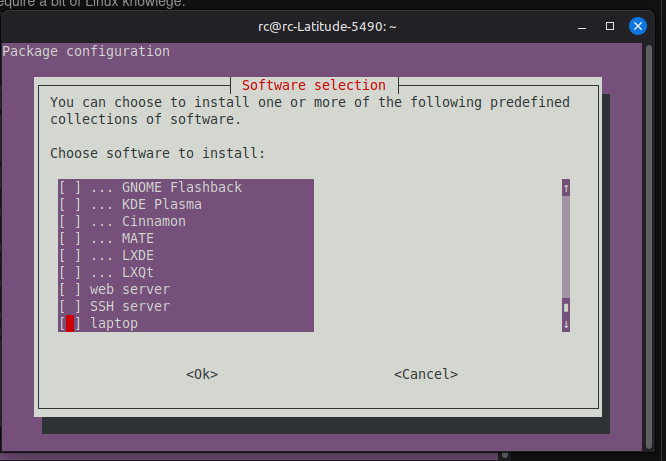This screenshot has height=461, width=666.
Task: Toggle the GNOME Flashback checkbox
Action: tap(70, 188)
